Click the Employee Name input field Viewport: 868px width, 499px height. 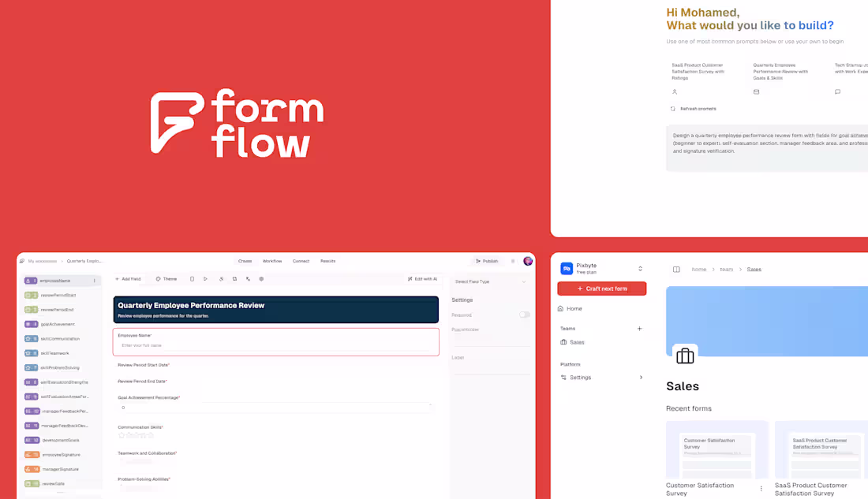(276, 344)
